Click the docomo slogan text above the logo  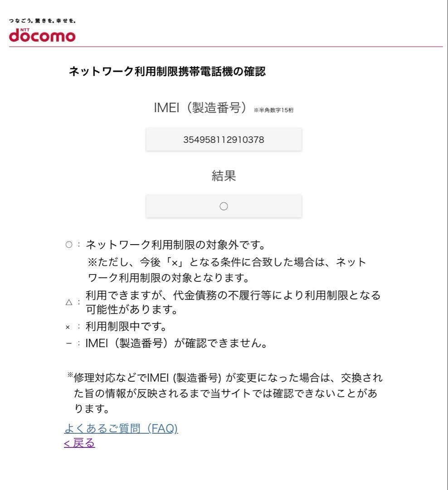click(x=42, y=20)
